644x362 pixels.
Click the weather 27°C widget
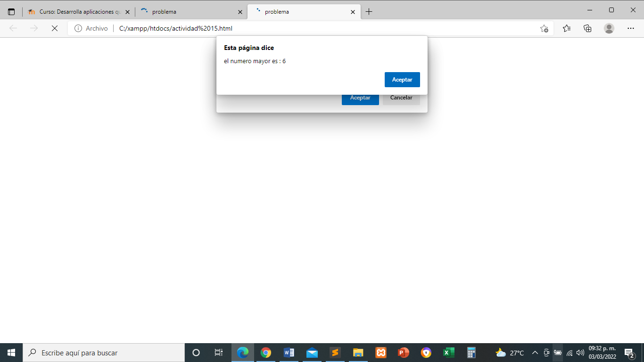(x=510, y=353)
